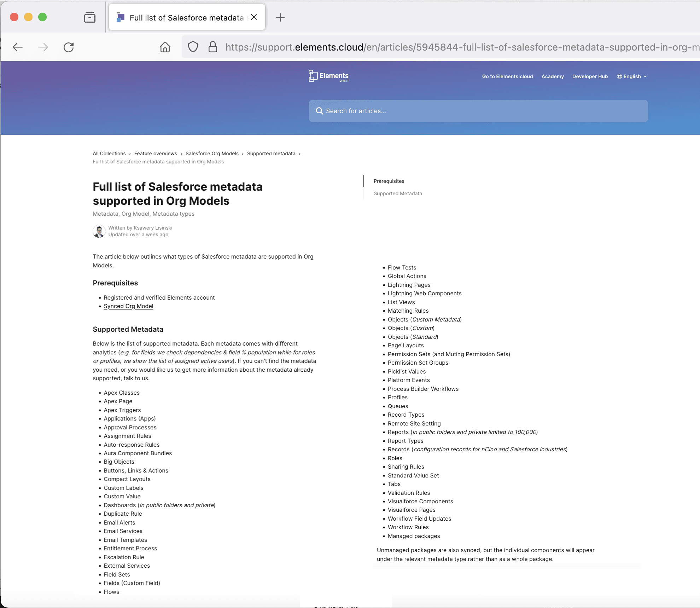Go to Supported metadata breadcrumb
The height and width of the screenshot is (608, 700).
[271, 154]
